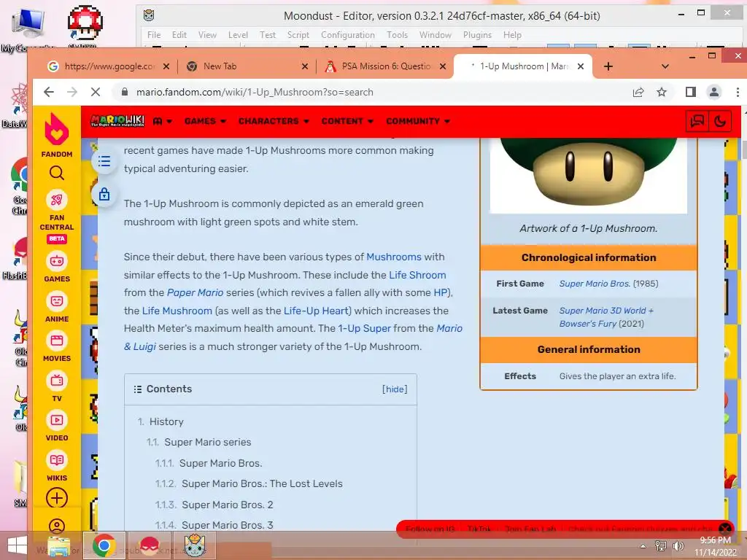Jump to Super Mario Bros. 2 section

tap(228, 505)
